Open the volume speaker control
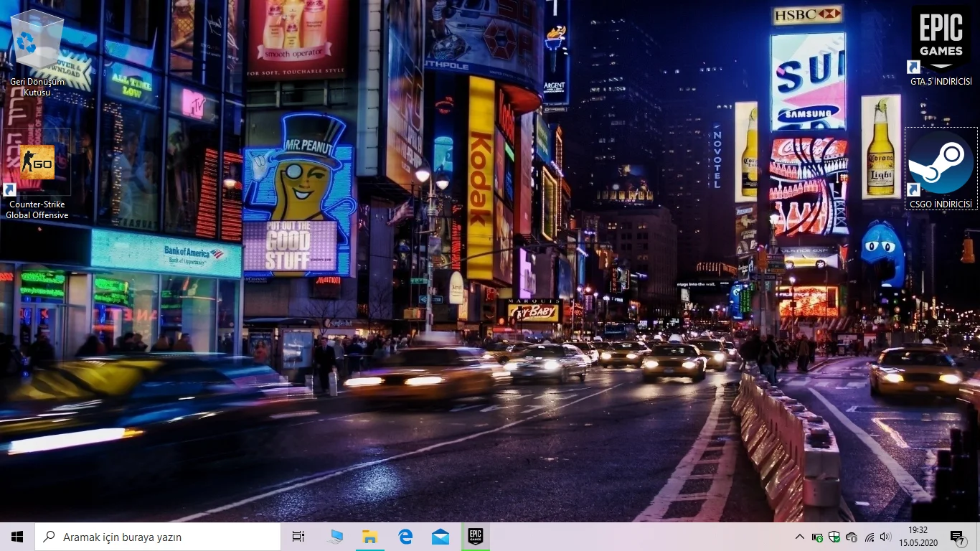This screenshot has height=551, width=980. coord(885,537)
